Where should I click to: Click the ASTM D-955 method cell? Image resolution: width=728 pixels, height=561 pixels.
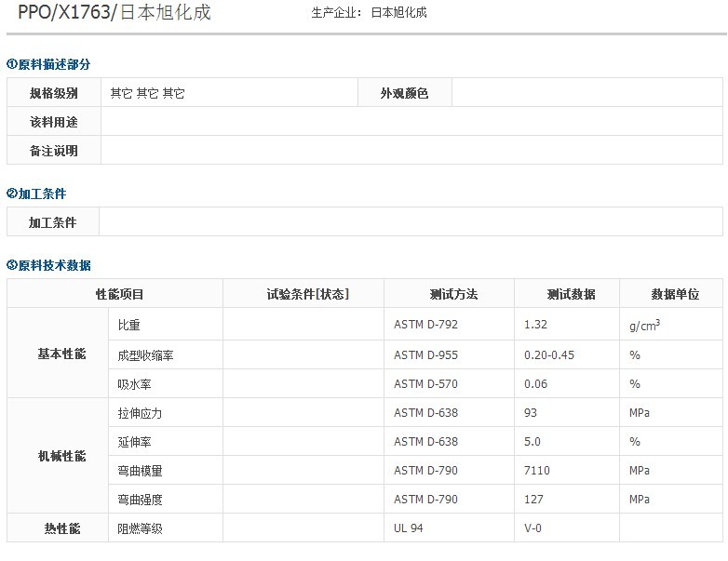pyautogui.click(x=449, y=355)
